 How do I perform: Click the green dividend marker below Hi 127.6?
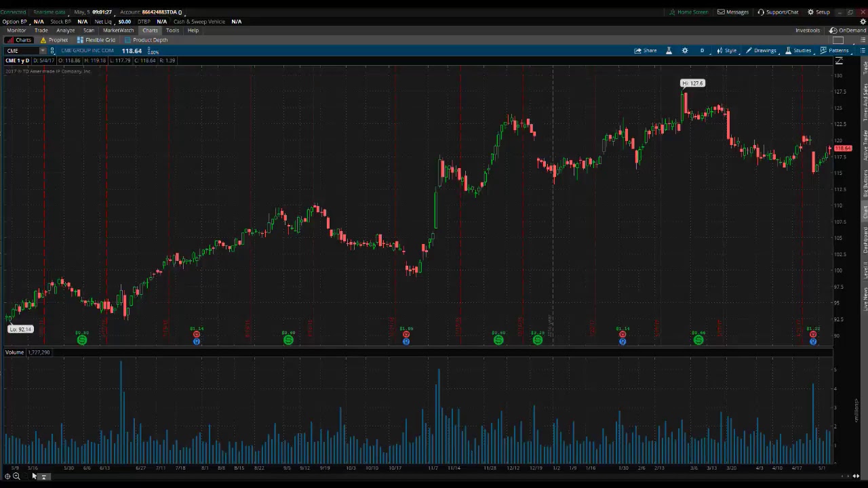pos(698,340)
